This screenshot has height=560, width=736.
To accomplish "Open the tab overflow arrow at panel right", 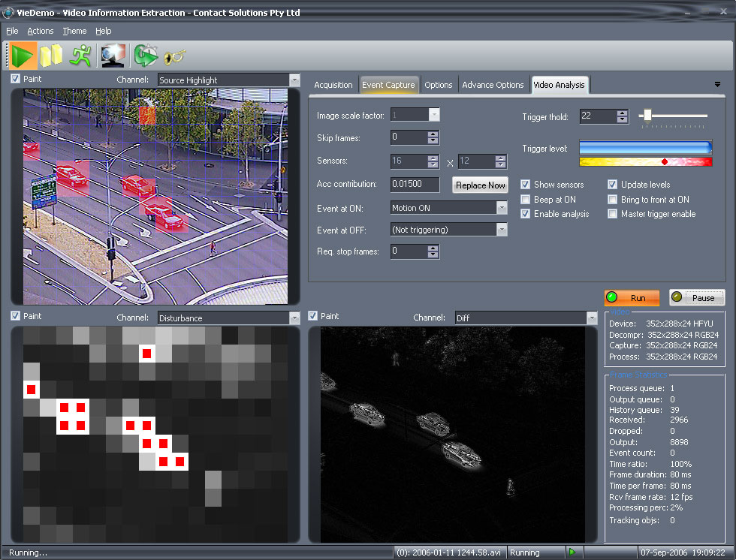I will [717, 85].
